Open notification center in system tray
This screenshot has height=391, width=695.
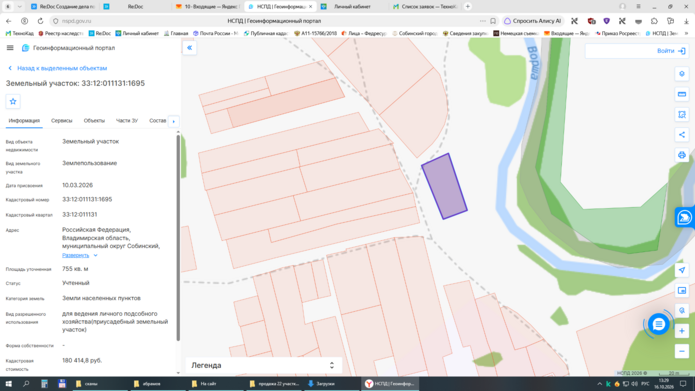click(x=683, y=384)
